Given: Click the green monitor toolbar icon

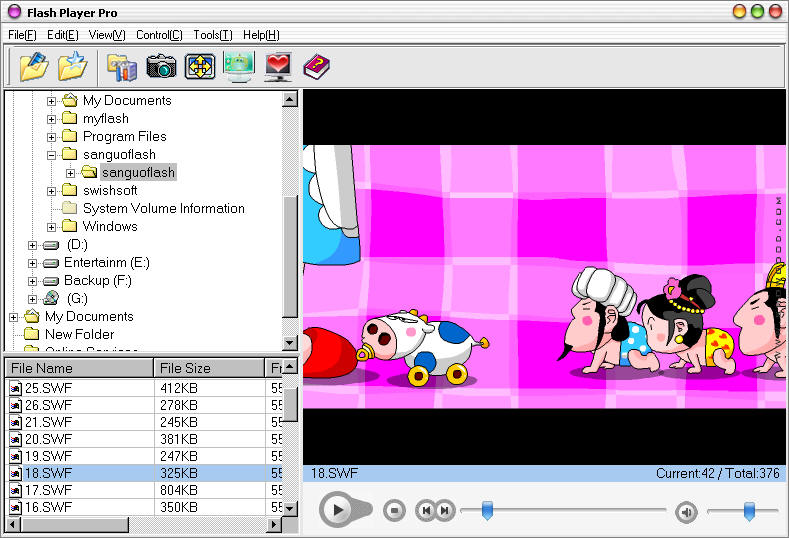Looking at the screenshot, I should pos(239,67).
